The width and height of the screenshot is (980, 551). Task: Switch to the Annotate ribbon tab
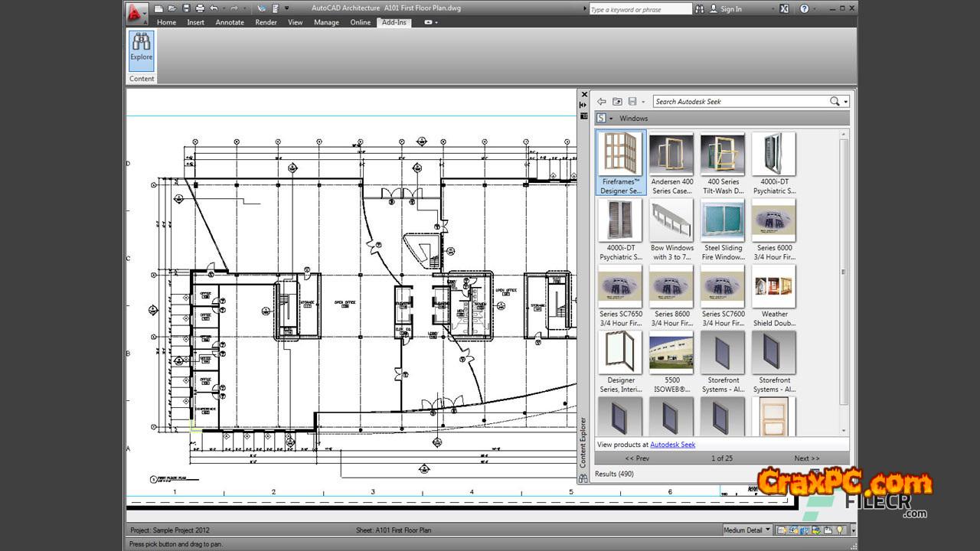(229, 22)
